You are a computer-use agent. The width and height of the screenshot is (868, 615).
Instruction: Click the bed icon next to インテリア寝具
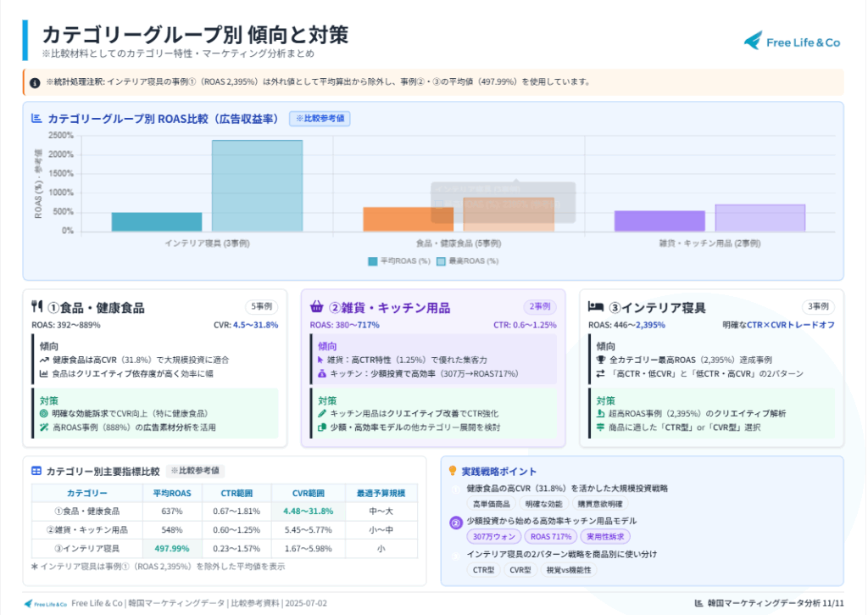tap(596, 307)
